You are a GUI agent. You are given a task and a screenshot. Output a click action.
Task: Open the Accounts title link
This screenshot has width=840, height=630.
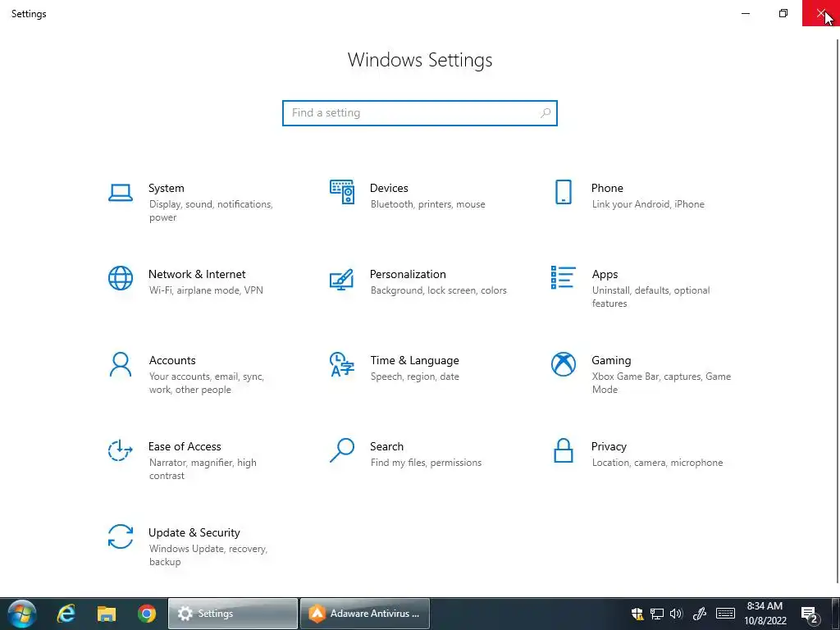pos(172,361)
